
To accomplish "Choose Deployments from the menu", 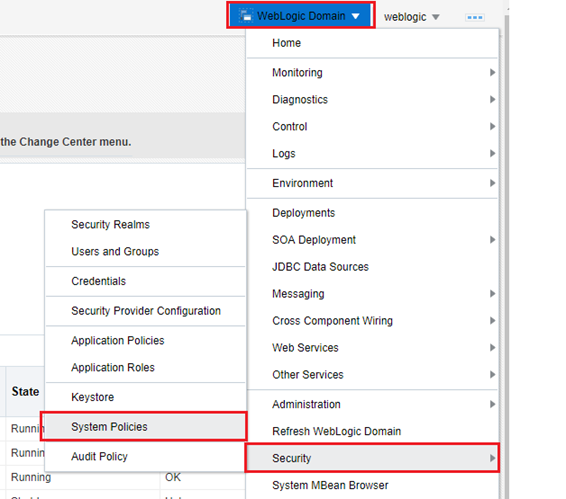I will [x=373, y=213].
